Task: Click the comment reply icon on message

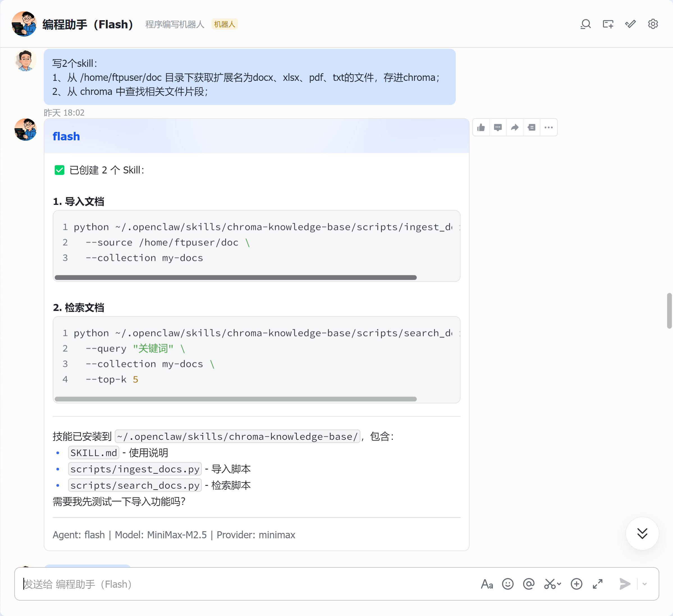Action: coord(498,127)
